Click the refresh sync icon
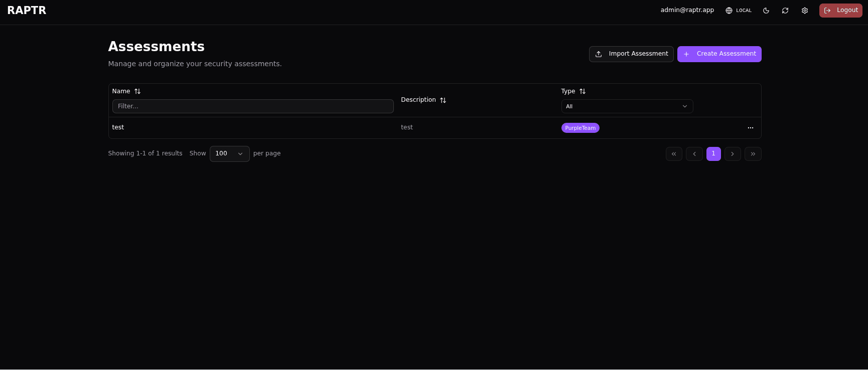Screen dimensions: 868x370 point(785,11)
